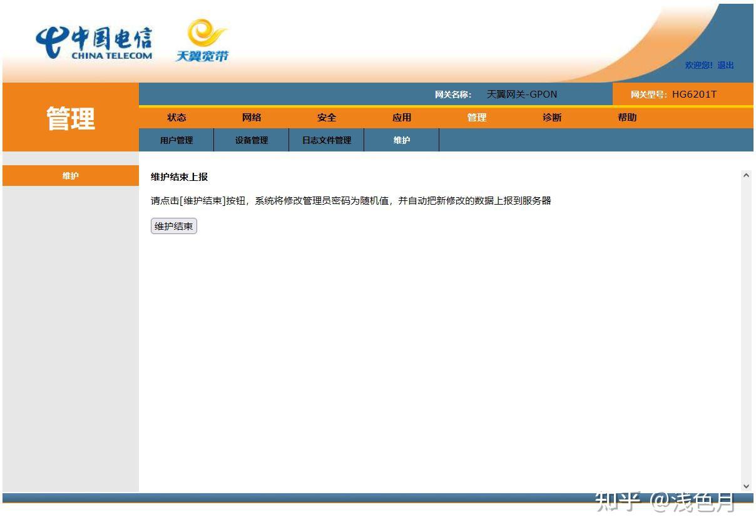Click the China Telecom logo
This screenshot has width=756, height=532.
tap(94, 42)
